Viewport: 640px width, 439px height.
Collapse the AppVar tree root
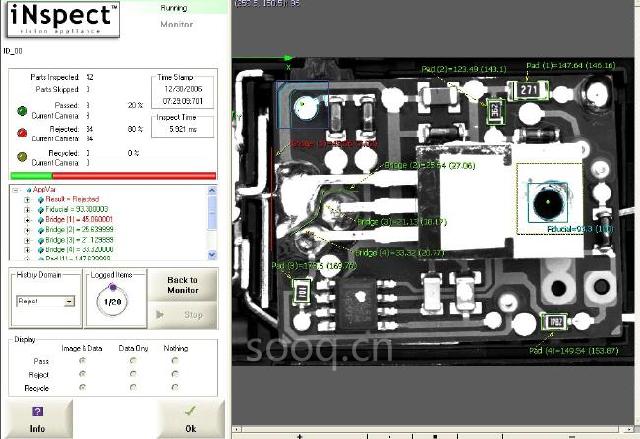click(x=15, y=189)
